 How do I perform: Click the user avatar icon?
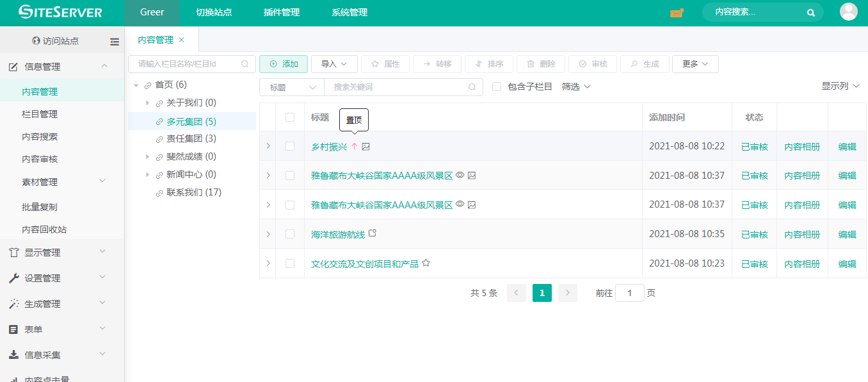click(848, 12)
